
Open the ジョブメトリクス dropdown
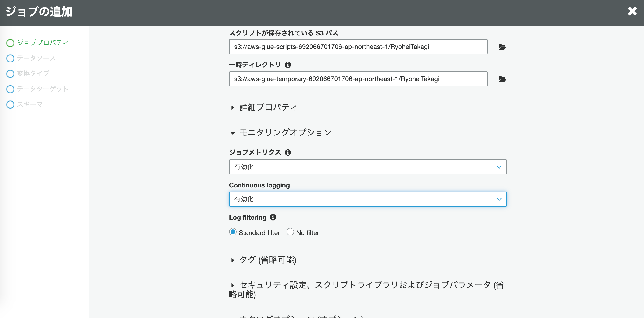(367, 167)
